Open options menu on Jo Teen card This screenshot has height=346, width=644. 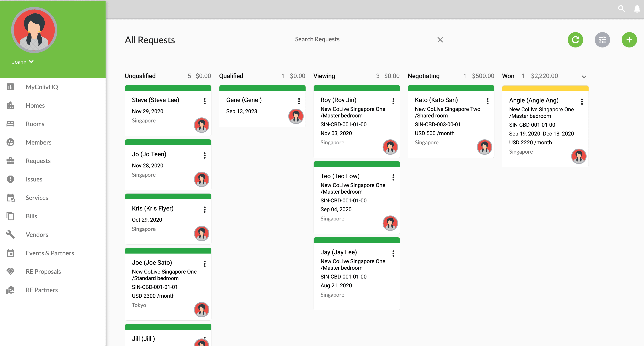pyautogui.click(x=205, y=155)
